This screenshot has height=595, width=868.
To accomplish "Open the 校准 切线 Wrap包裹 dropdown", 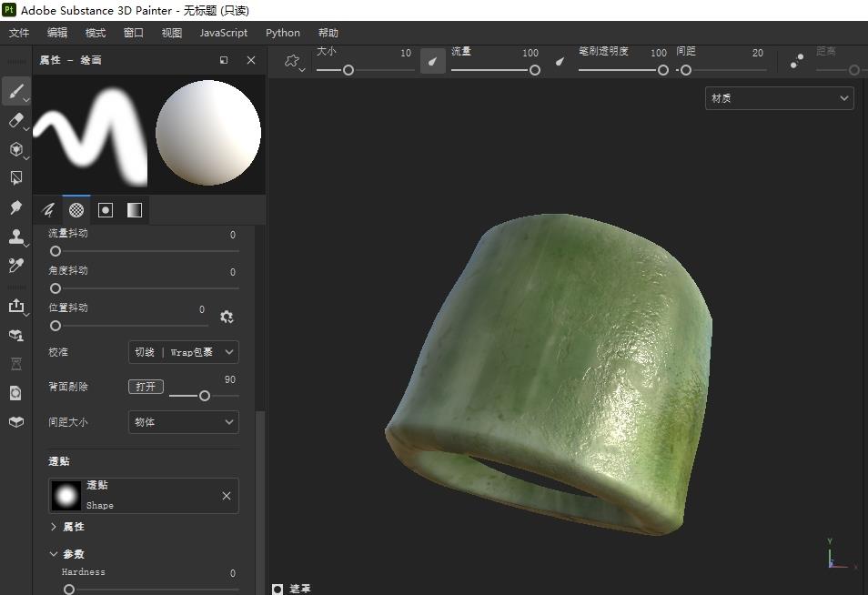I will (x=183, y=352).
